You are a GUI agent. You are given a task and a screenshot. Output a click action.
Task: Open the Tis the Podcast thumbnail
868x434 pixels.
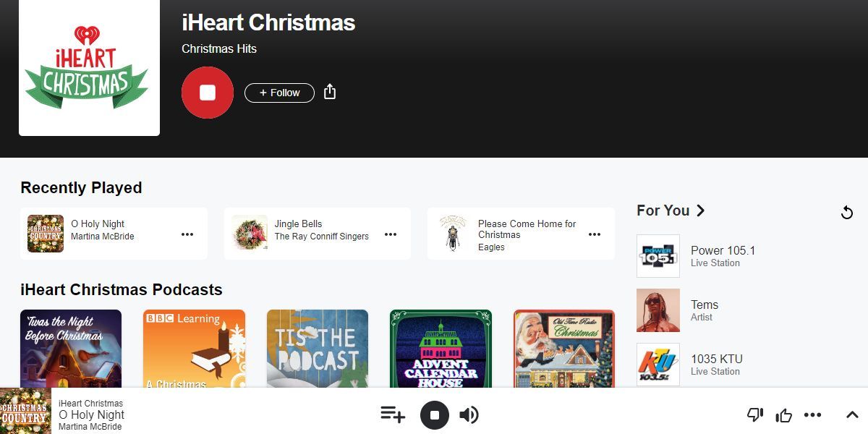click(x=318, y=349)
